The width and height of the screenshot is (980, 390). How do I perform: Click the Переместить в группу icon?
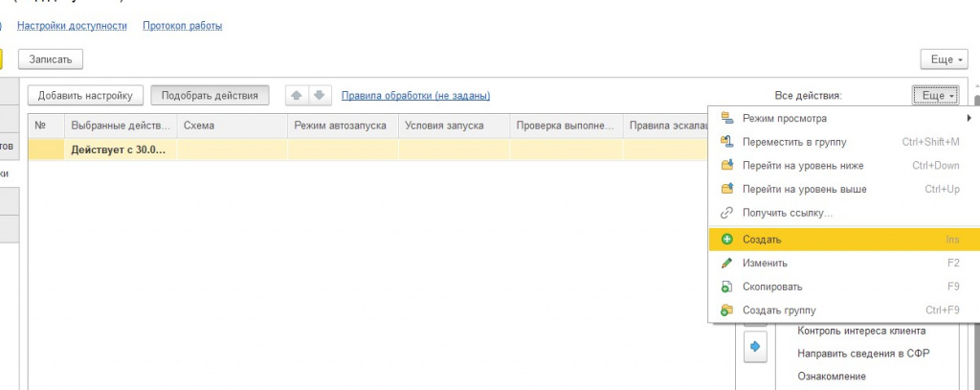click(x=726, y=142)
